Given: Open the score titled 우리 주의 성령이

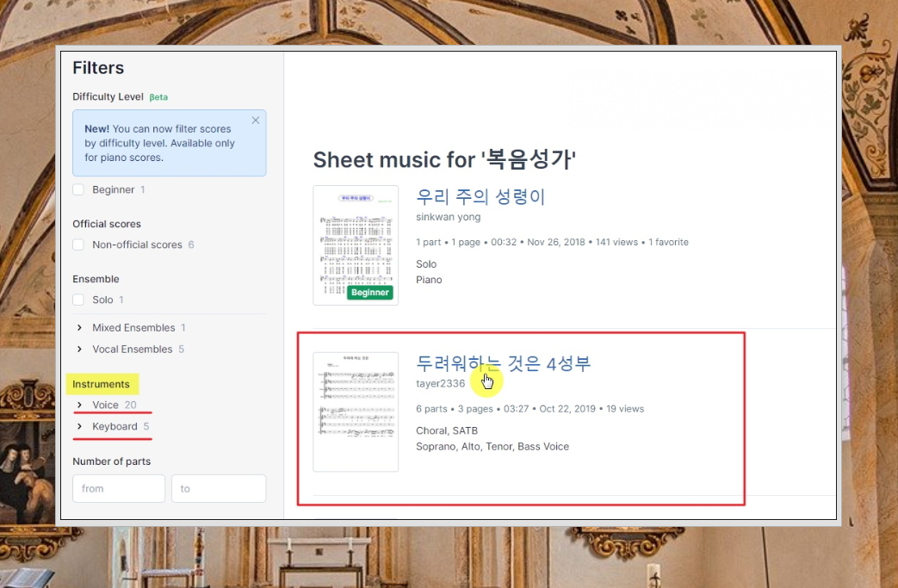Looking at the screenshot, I should coord(480,196).
